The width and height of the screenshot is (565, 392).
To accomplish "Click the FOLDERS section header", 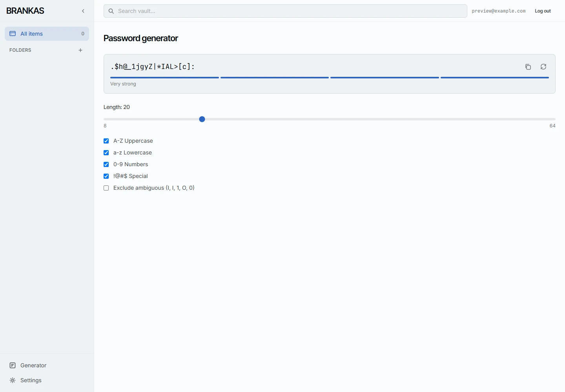I will pos(20,50).
